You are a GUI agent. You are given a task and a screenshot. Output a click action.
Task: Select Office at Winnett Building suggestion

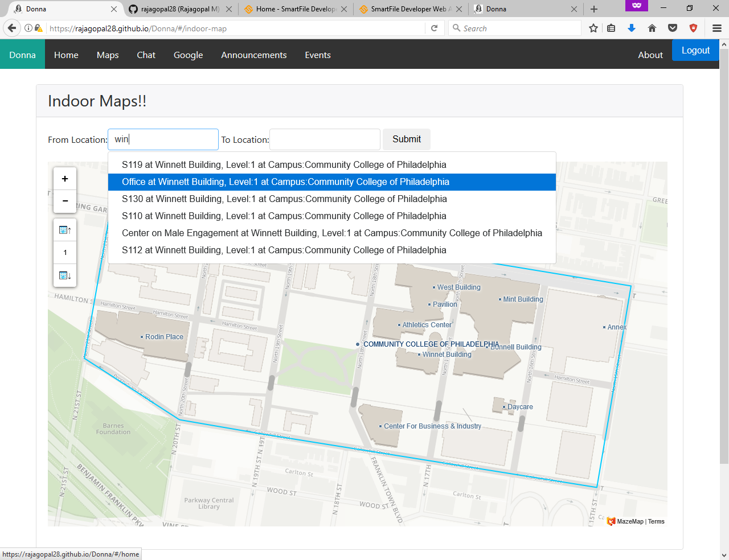(x=332, y=182)
